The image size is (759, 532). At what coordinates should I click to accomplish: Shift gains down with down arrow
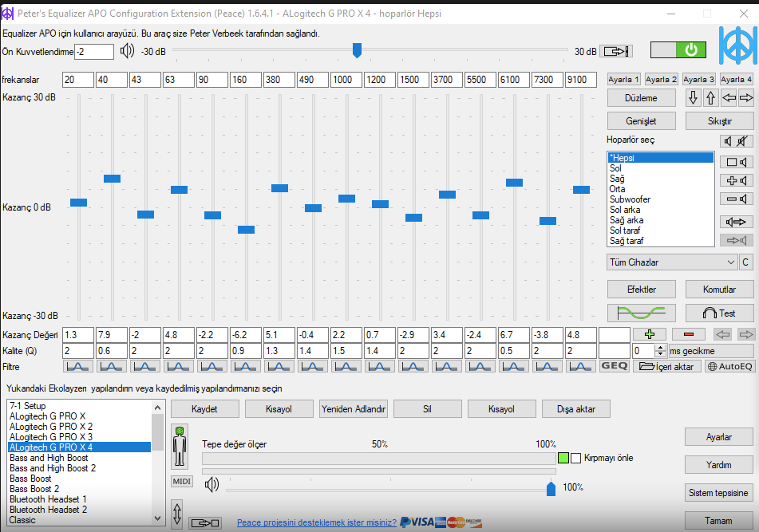(694, 97)
